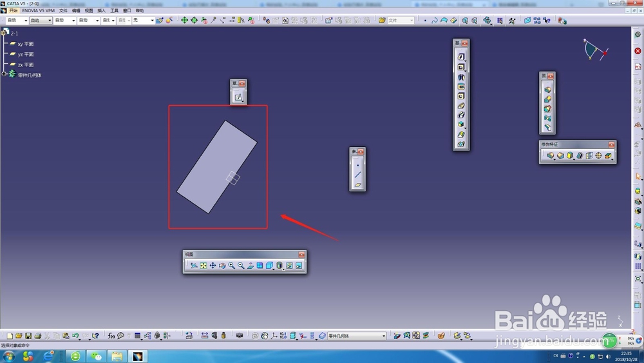
Task: Select the Plane tool in reference elements toolbar
Action: point(357,185)
